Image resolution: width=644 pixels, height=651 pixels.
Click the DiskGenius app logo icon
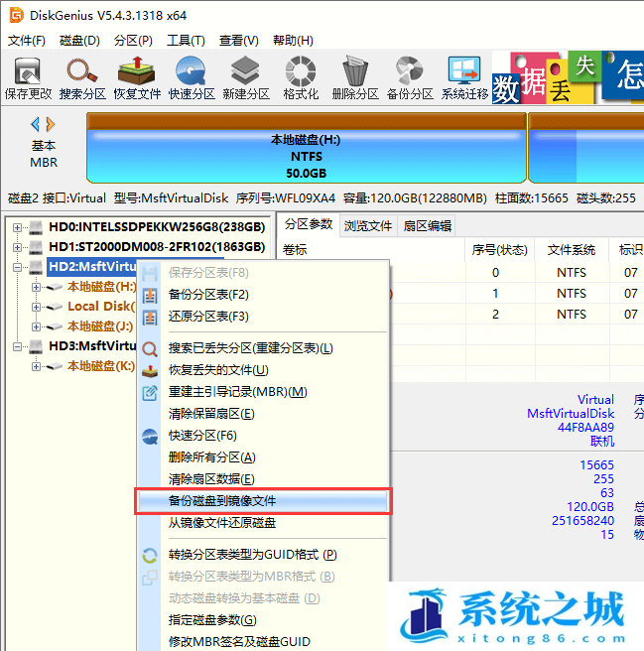pyautogui.click(x=17, y=15)
